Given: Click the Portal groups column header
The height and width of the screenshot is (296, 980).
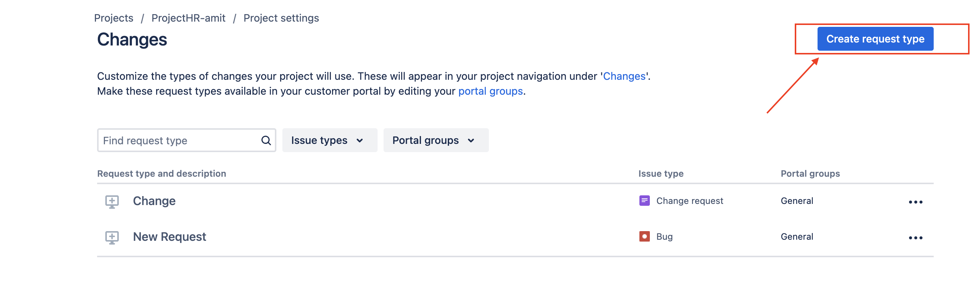Looking at the screenshot, I should tap(810, 174).
